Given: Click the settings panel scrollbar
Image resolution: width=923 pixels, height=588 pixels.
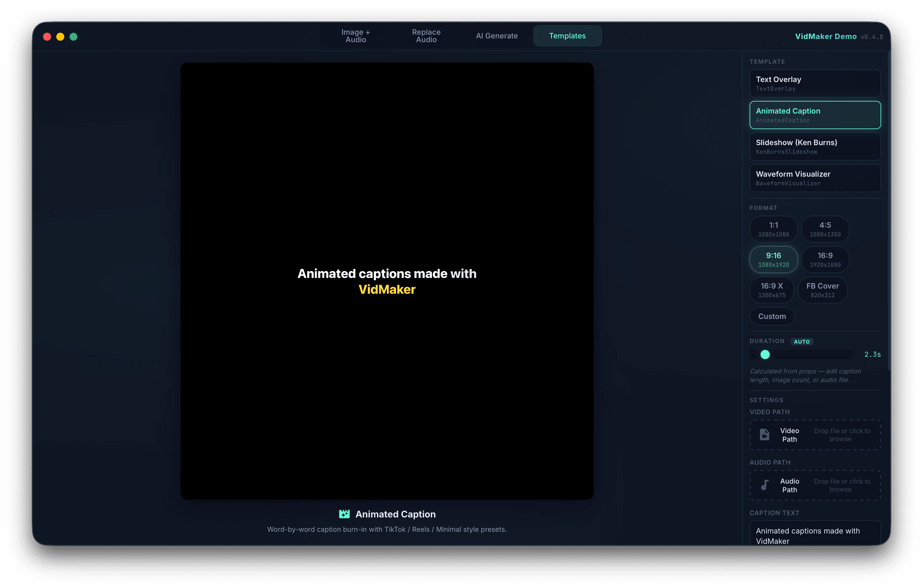Looking at the screenshot, I should tap(889, 211).
